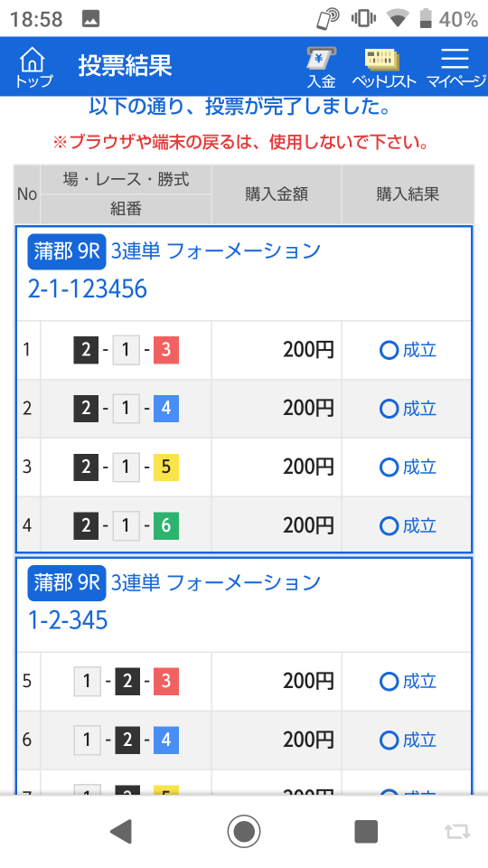Click the second 蒲郡 9R badge
488x868 pixels.
[x=66, y=583]
